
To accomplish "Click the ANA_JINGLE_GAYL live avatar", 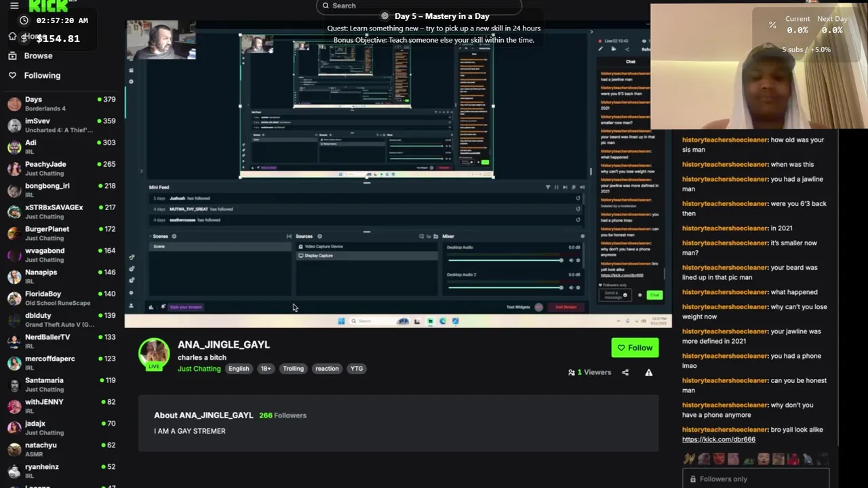I will [155, 354].
